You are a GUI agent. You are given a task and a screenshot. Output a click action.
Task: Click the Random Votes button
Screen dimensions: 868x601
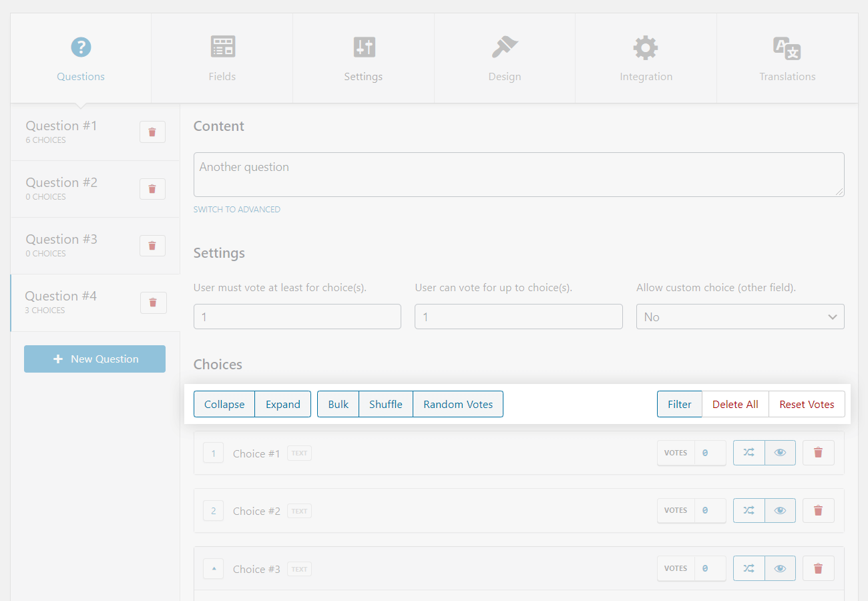458,404
